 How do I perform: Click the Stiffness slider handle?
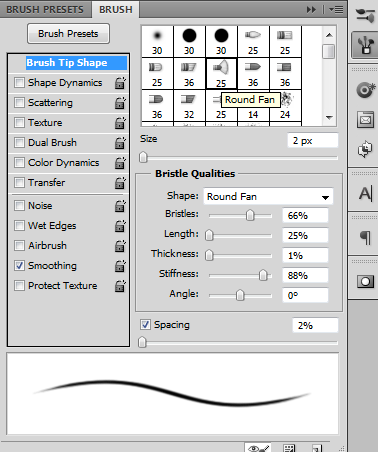(263, 275)
